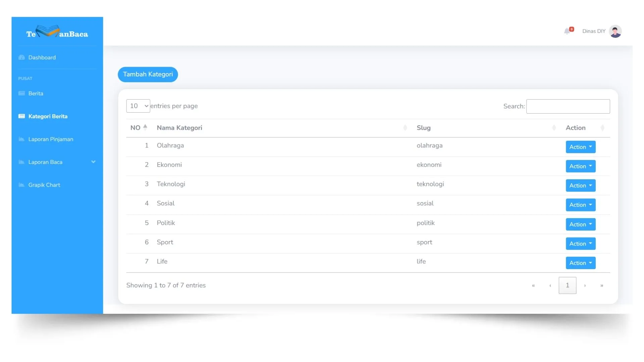Click the TemanBaca logo
644x362 pixels.
point(57,33)
